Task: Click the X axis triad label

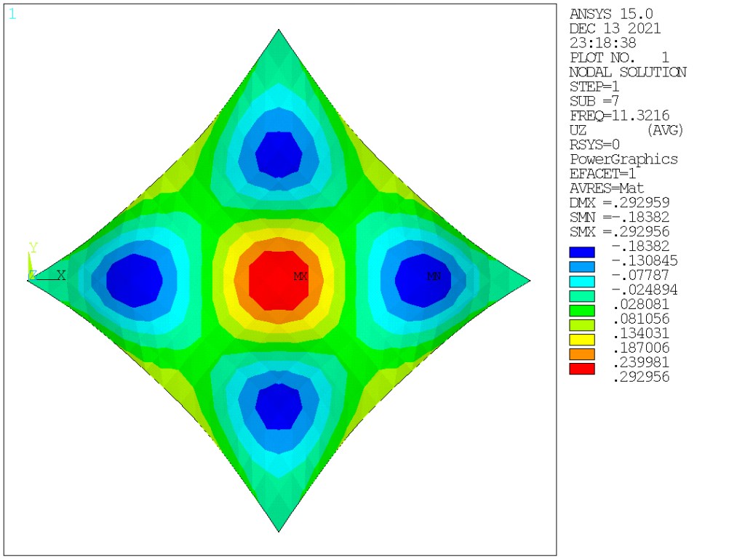Action: [x=61, y=276]
